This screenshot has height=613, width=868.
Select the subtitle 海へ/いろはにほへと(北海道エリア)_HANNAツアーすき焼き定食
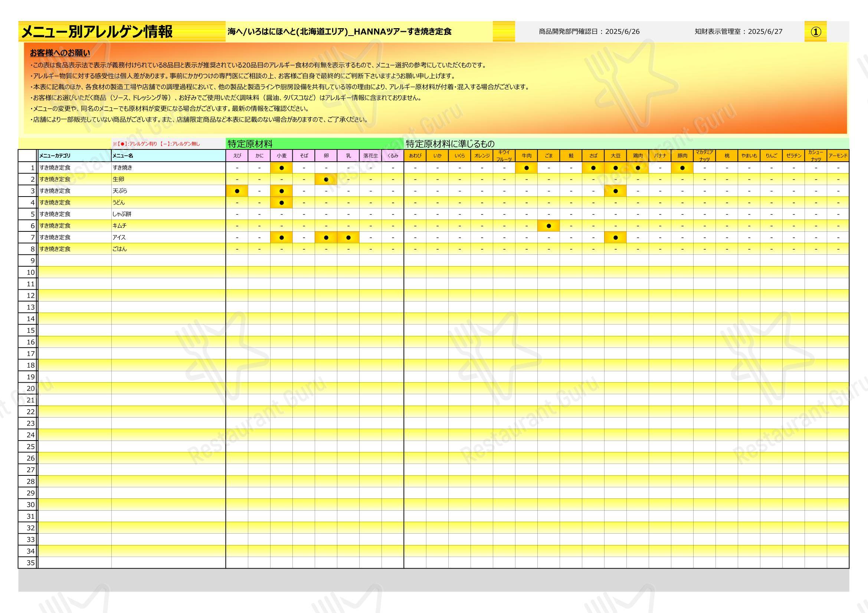click(x=340, y=32)
